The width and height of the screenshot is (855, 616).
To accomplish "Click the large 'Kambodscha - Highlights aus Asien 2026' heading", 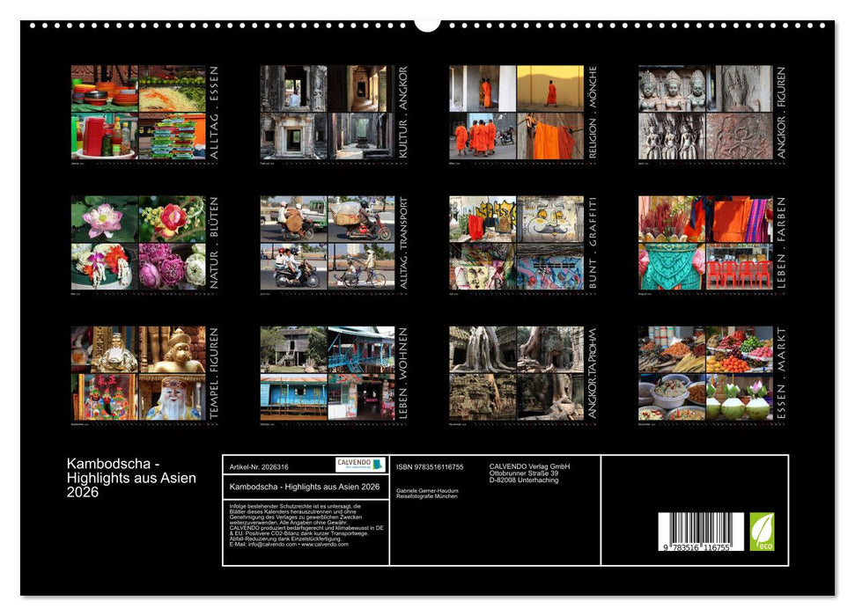I will (x=131, y=478).
